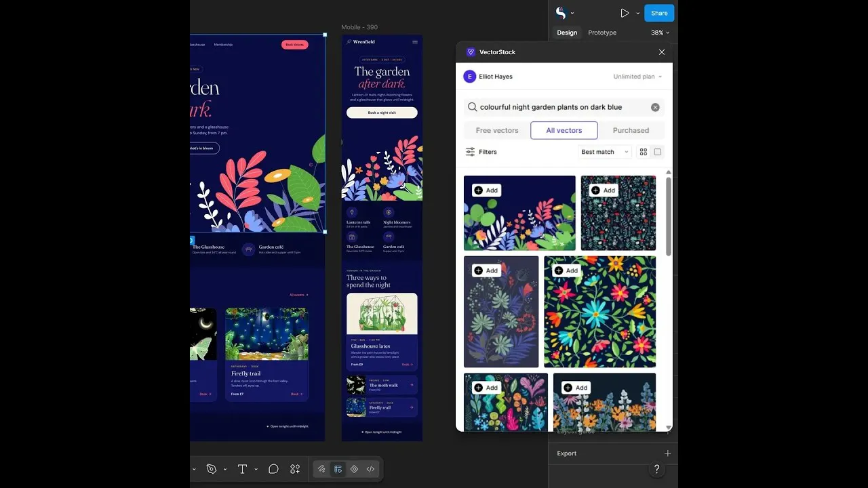Open the Help question mark button
This screenshot has height=488, width=868.
(x=656, y=469)
